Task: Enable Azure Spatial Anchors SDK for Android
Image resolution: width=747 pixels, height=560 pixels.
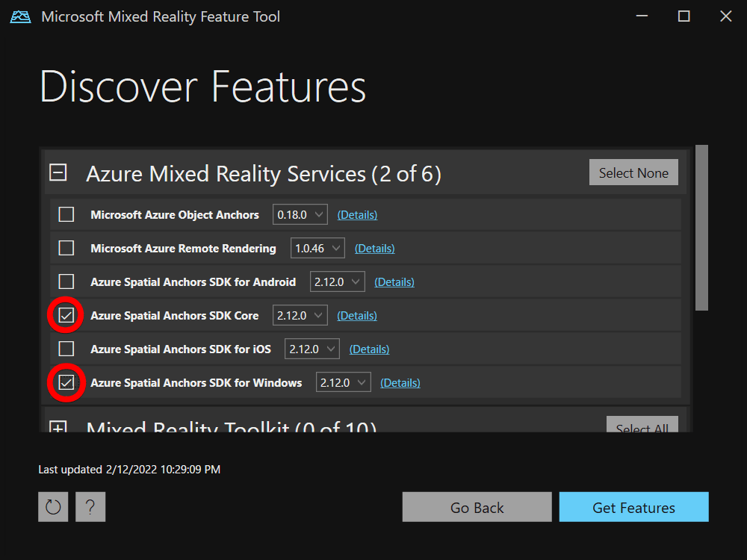Action: pyautogui.click(x=66, y=281)
